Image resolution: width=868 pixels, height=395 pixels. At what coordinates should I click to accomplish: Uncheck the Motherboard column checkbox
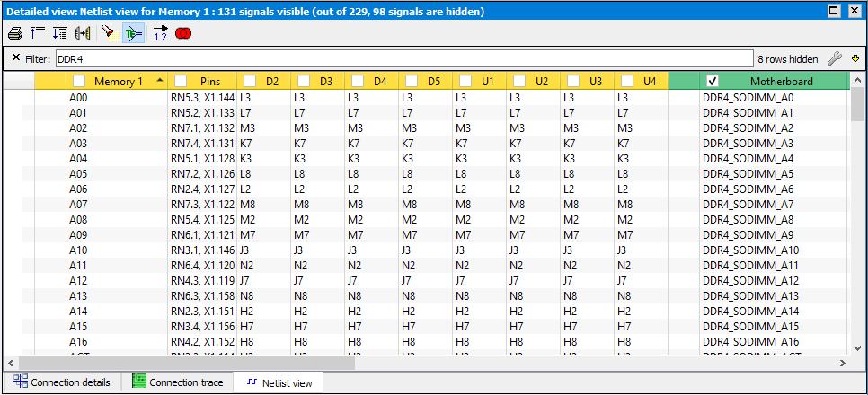pos(713,82)
